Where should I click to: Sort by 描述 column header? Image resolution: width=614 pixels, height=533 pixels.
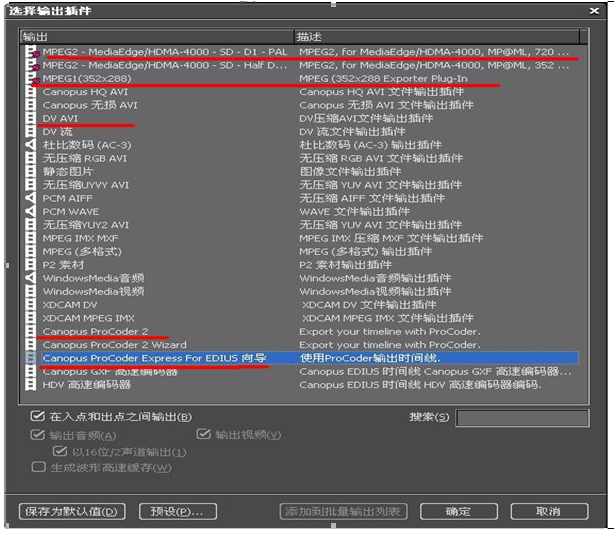[437, 37]
